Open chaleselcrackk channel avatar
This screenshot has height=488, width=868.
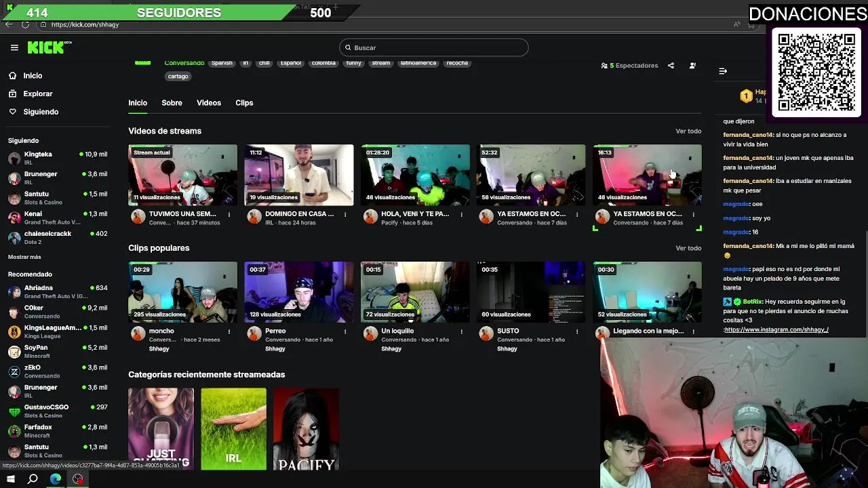[x=14, y=237]
